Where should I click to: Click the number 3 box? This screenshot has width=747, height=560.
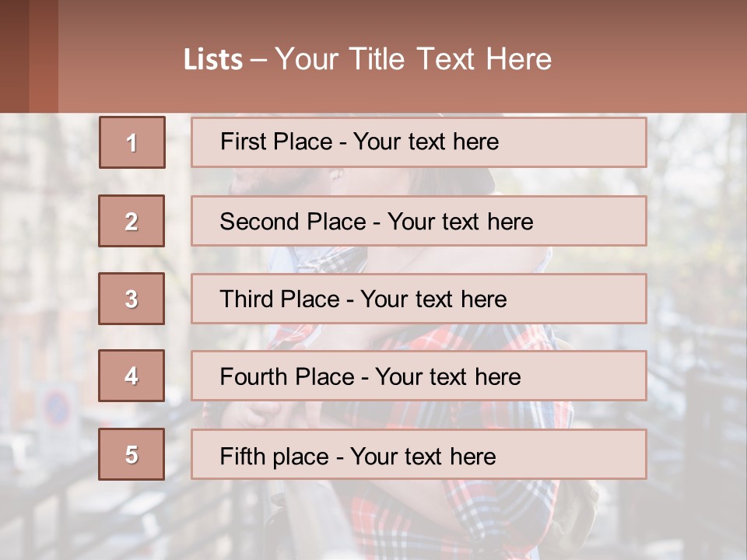[x=132, y=299]
